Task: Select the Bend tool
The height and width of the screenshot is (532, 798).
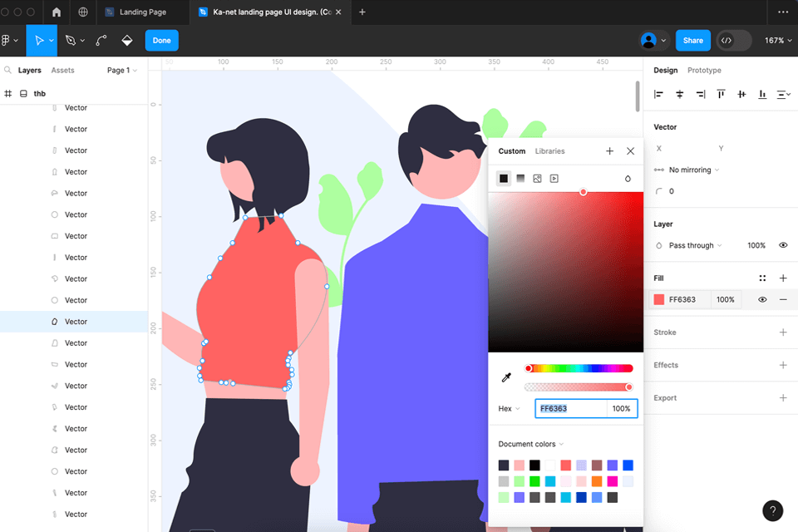Action: 101,40
